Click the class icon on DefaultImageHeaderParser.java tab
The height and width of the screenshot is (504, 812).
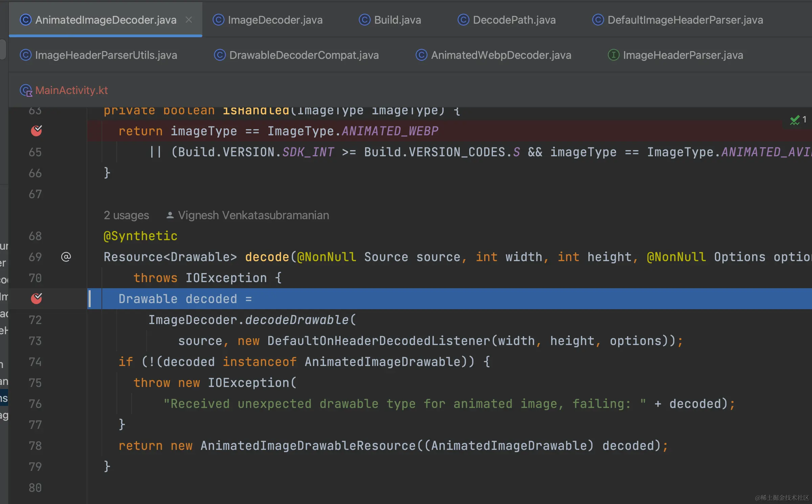598,20
